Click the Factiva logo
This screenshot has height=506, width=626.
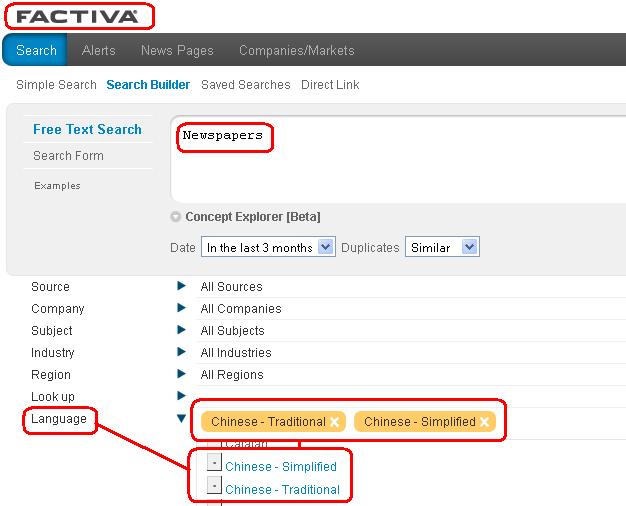click(x=77, y=16)
